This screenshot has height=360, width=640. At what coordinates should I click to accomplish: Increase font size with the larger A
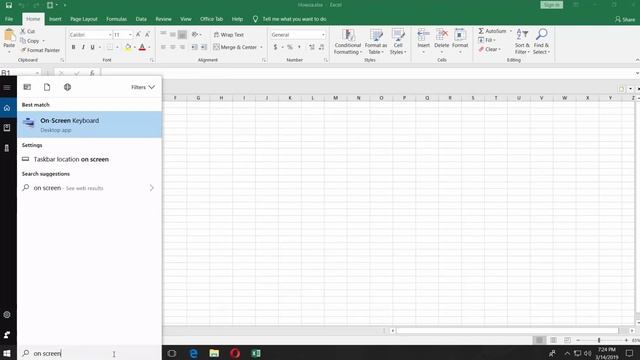coord(138,35)
